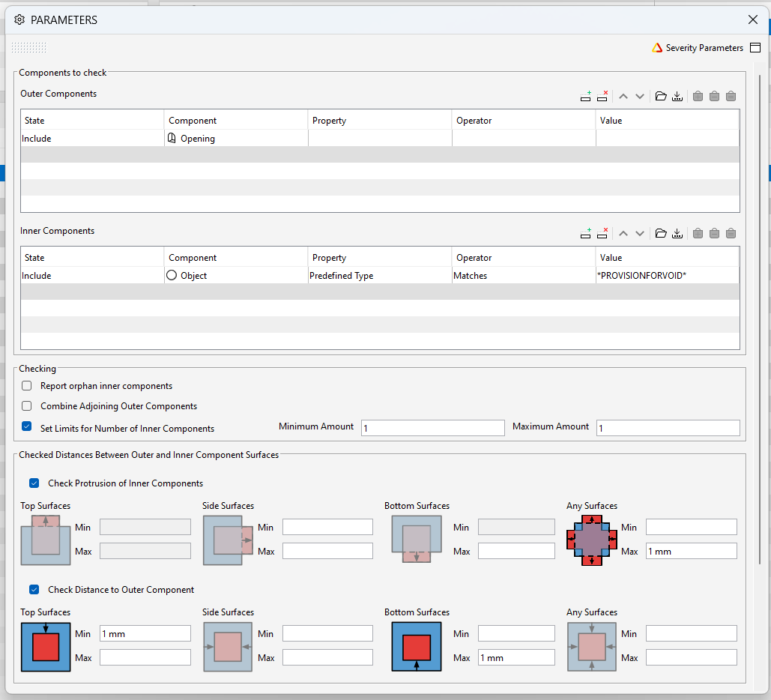Delete row icon in Outer Components toolbar
This screenshot has height=700, width=771.
pyautogui.click(x=602, y=97)
